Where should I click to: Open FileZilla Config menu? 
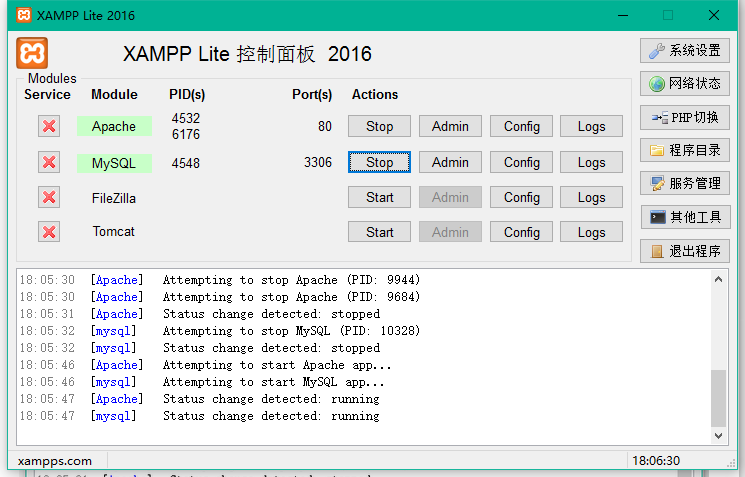click(521, 197)
